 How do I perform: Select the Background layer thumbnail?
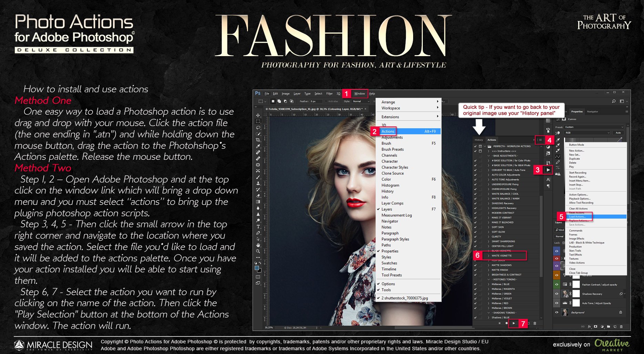[565, 312]
